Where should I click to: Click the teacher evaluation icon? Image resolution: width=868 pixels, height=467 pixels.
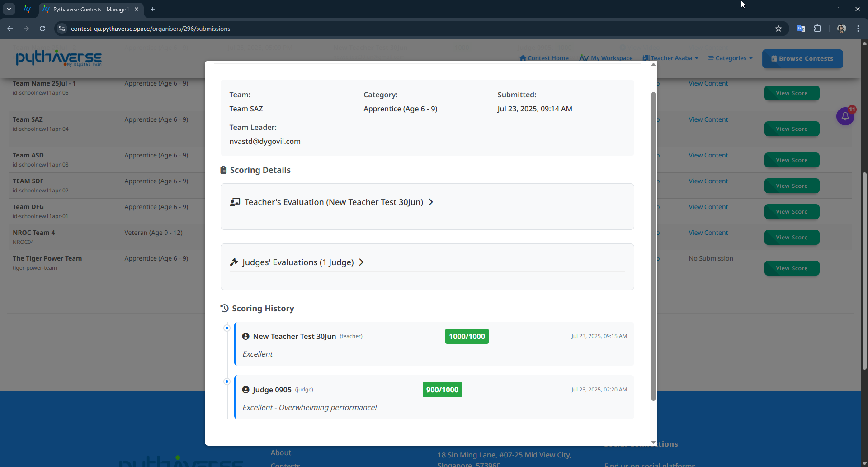pyautogui.click(x=235, y=202)
